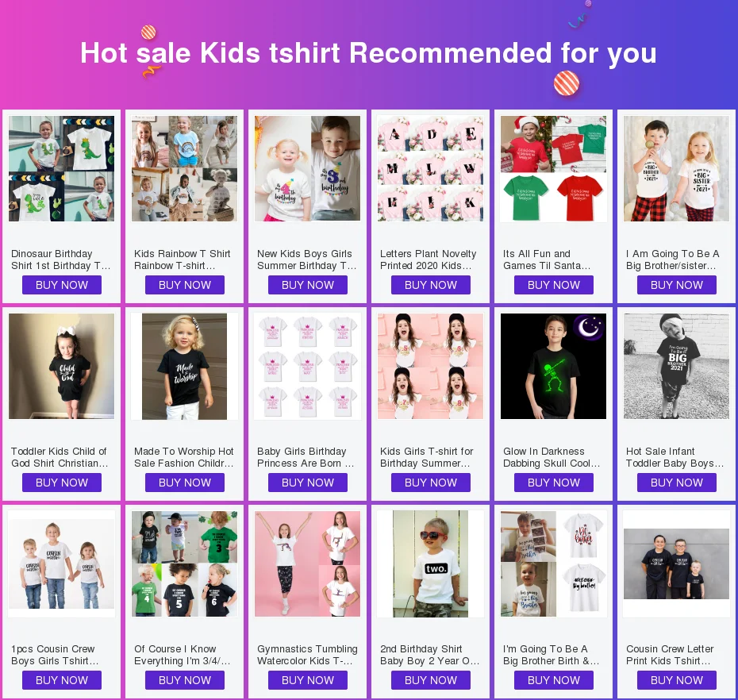The width and height of the screenshot is (738, 700).
Task: Open the Dinosaur Birthday Shirt product image
Action: tap(61, 168)
